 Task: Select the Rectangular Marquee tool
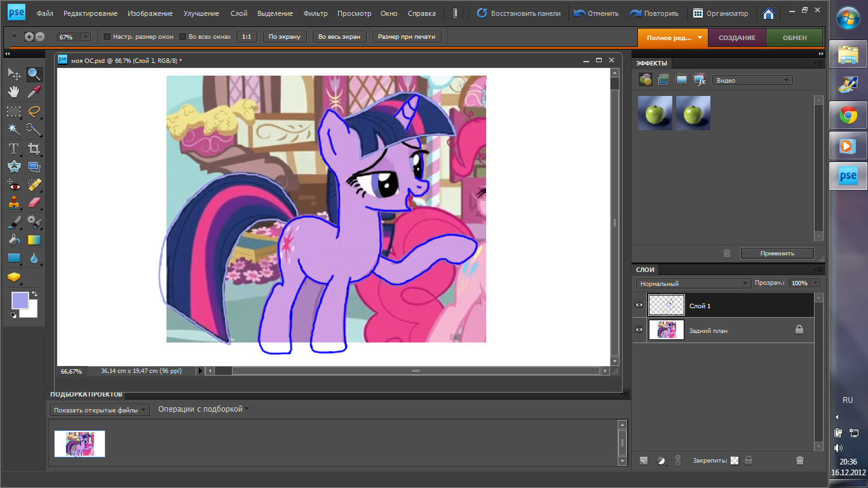pyautogui.click(x=14, y=111)
